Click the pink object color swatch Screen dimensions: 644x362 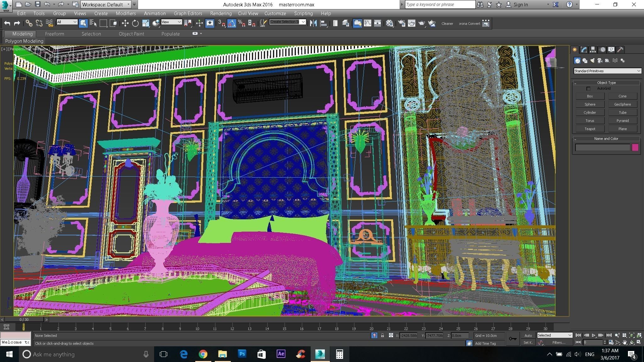tap(635, 147)
